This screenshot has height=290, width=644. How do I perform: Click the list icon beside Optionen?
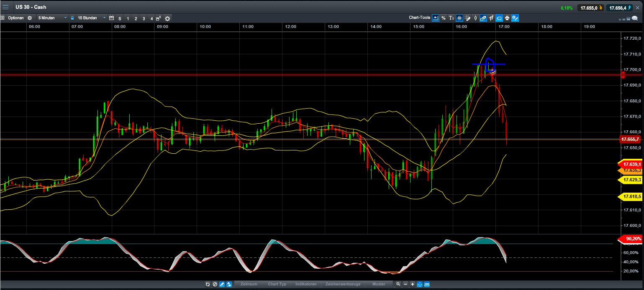click(x=2, y=18)
